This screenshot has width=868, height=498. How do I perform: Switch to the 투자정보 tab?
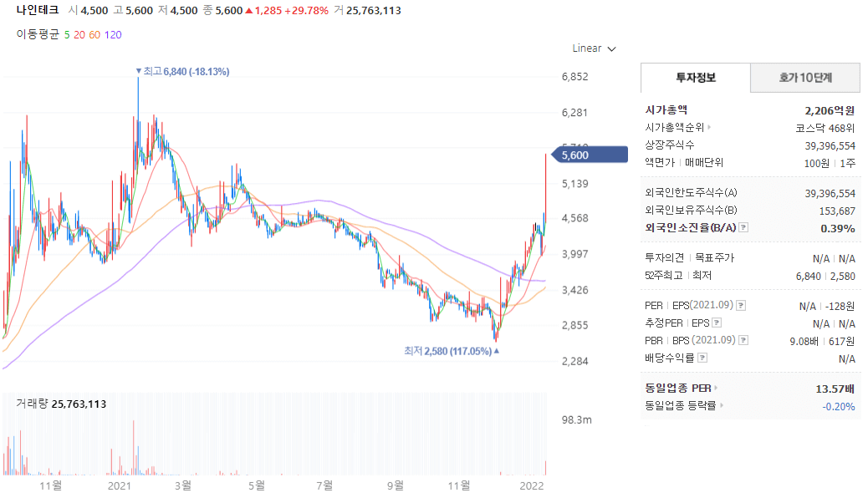point(695,78)
